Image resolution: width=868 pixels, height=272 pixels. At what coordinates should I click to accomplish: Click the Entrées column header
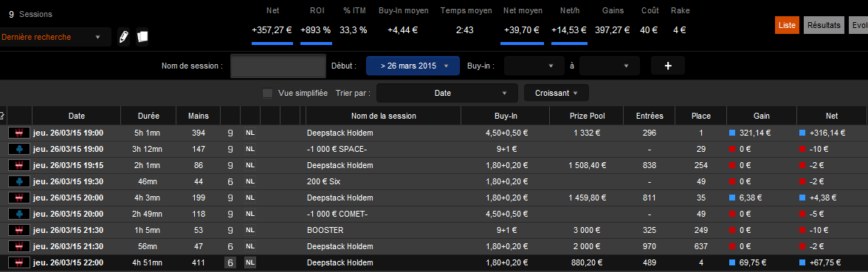(650, 116)
